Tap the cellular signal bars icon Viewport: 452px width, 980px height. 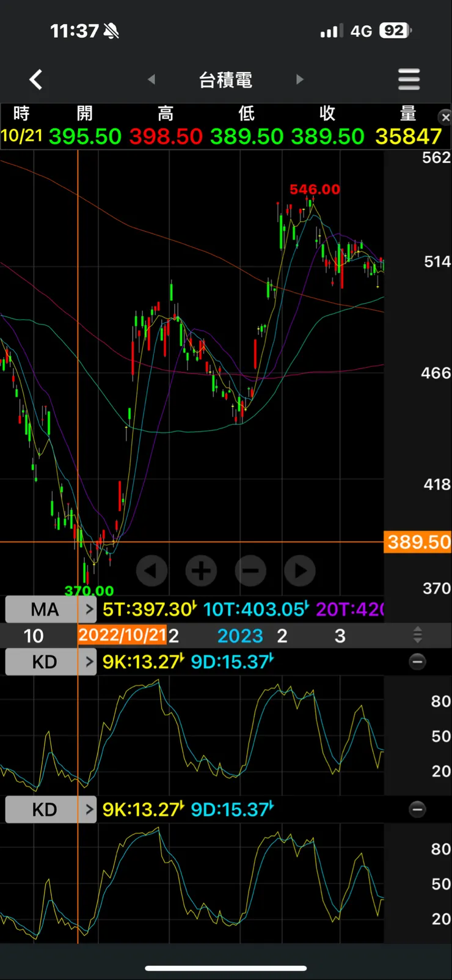(332, 31)
